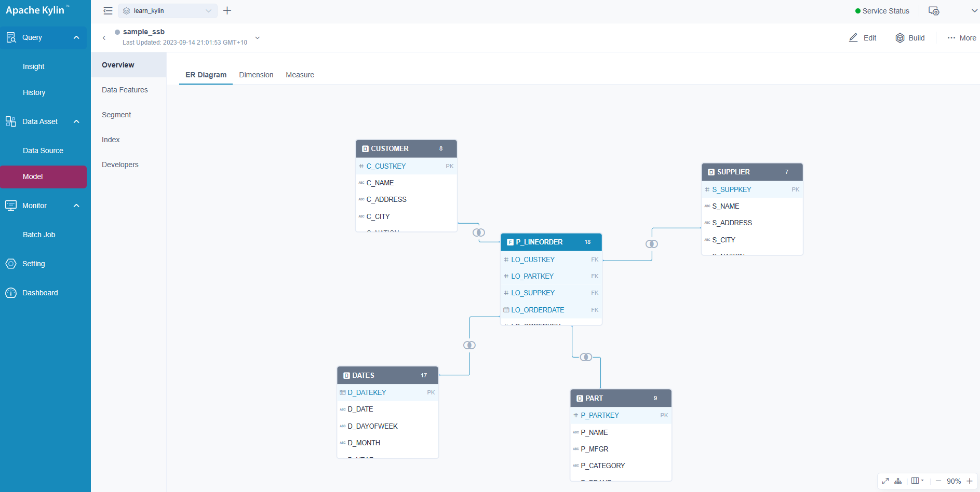The image size is (980, 492).
Task: Select the S_CITY column
Action: pyautogui.click(x=752, y=240)
